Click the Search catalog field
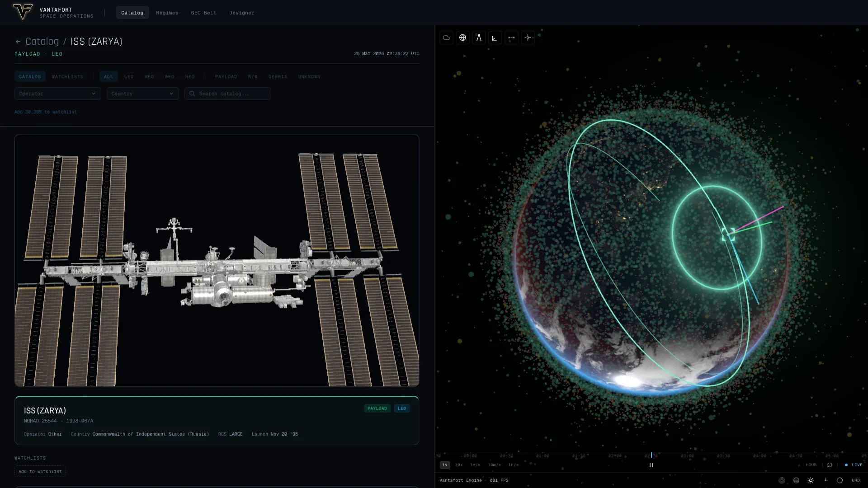This screenshot has width=868, height=488. point(228,94)
